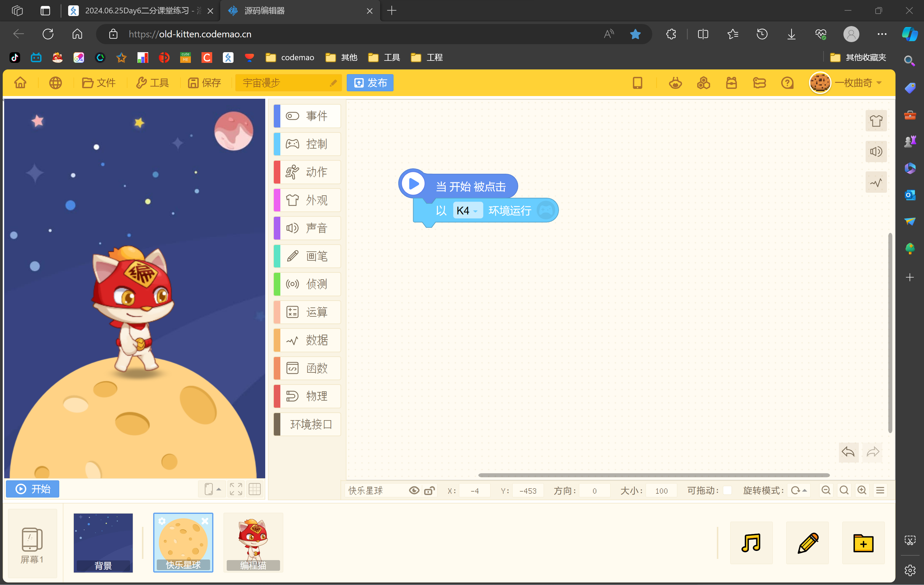Open the K4 environment dropdown
Image resolution: width=924 pixels, height=585 pixels.
tap(468, 210)
